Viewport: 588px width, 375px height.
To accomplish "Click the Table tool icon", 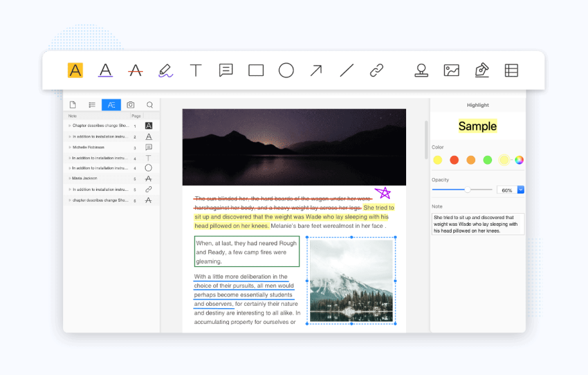I will 511,70.
